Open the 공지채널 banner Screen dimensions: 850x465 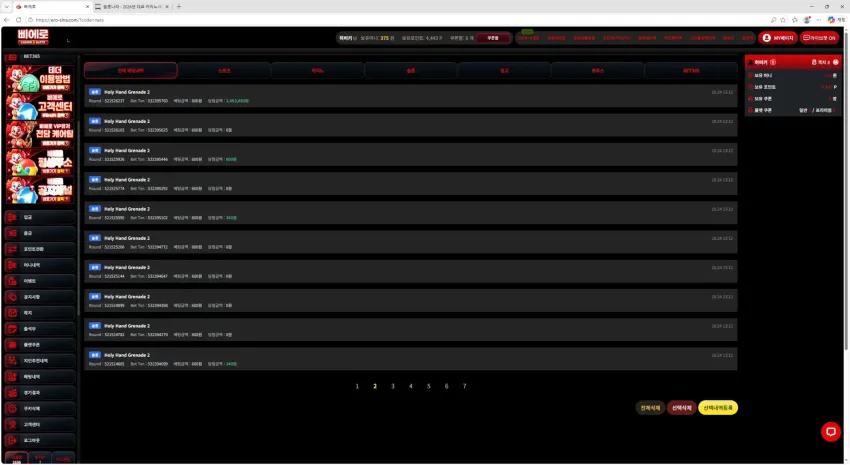[x=40, y=190]
